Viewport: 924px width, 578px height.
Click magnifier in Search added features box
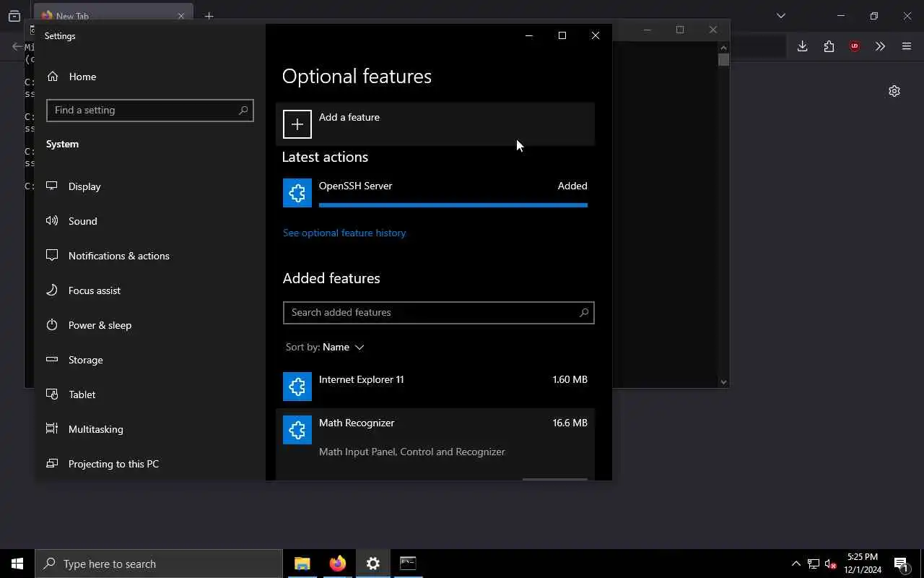584,312
